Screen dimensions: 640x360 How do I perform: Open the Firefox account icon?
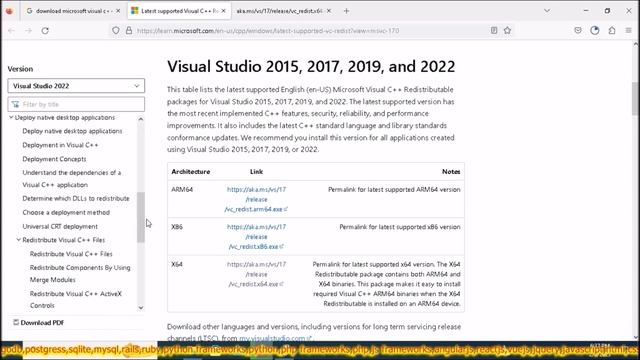pos(595,30)
